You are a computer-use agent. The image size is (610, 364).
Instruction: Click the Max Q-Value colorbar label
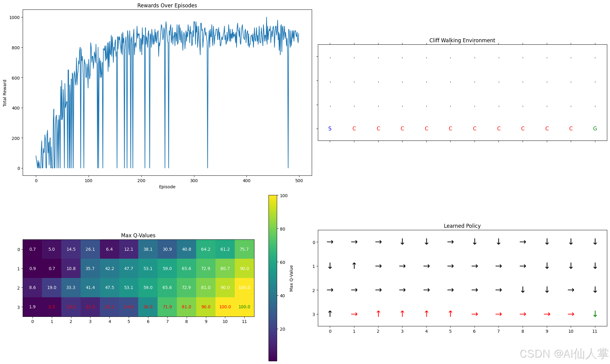(292, 278)
